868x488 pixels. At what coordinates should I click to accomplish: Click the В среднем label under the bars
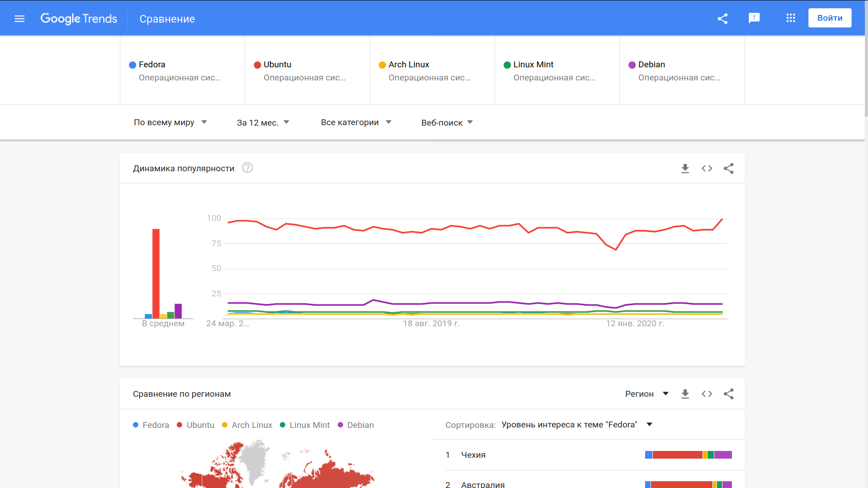163,324
